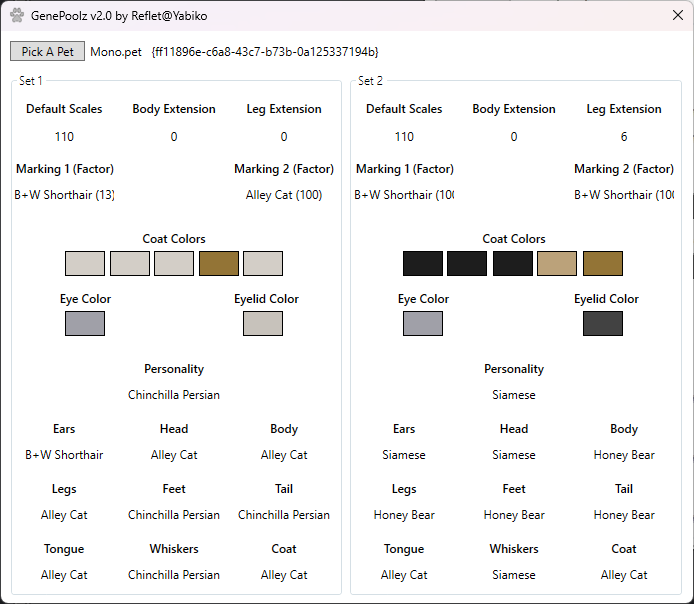Viewport: 694px width, 604px height.
Task: Click Set 1 Tongue value Alley Cat
Action: tap(64, 575)
